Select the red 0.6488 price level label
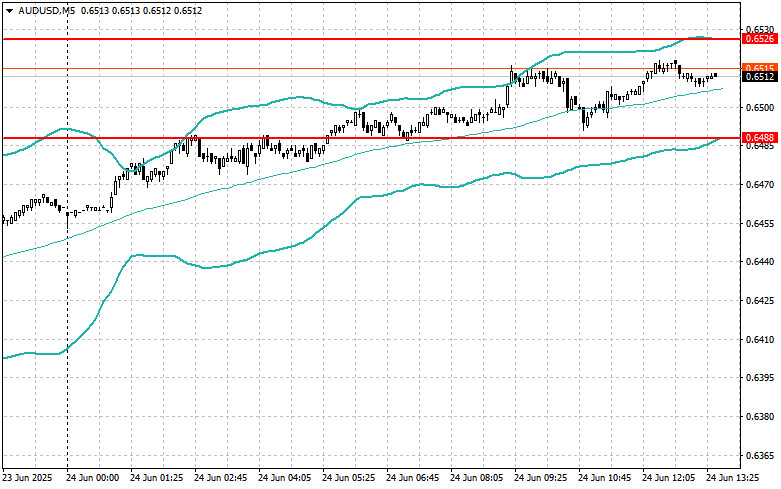 (760, 137)
